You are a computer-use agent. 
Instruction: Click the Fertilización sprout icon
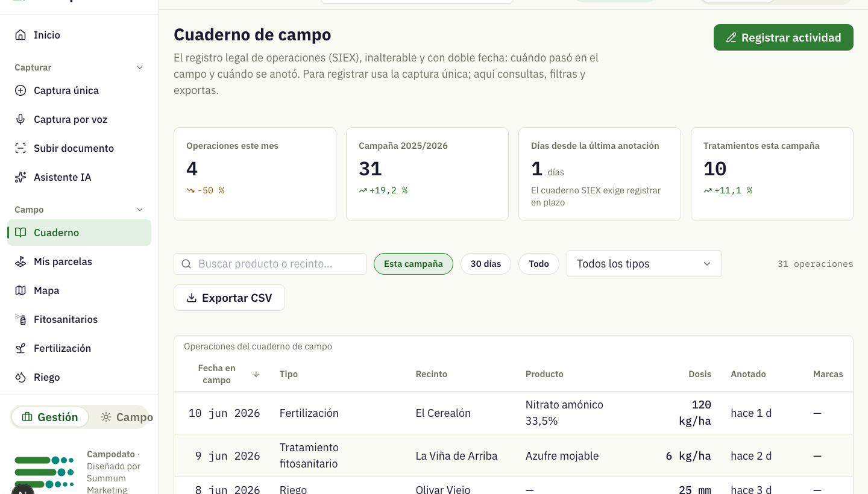pos(20,348)
